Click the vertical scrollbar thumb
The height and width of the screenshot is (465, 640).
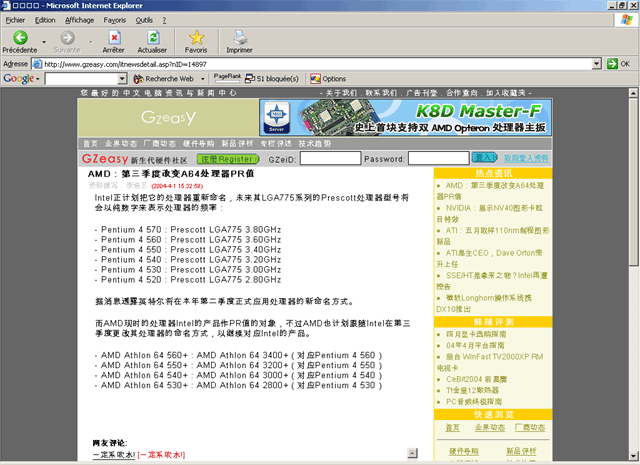coord(633,182)
